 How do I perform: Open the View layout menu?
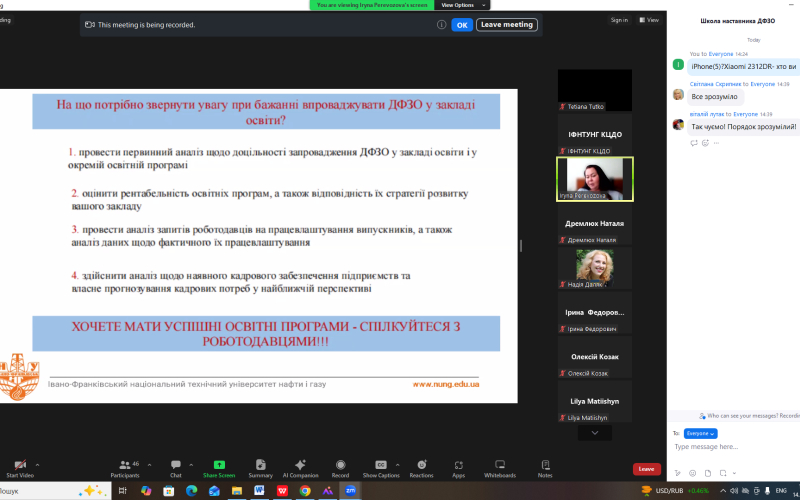coord(649,20)
